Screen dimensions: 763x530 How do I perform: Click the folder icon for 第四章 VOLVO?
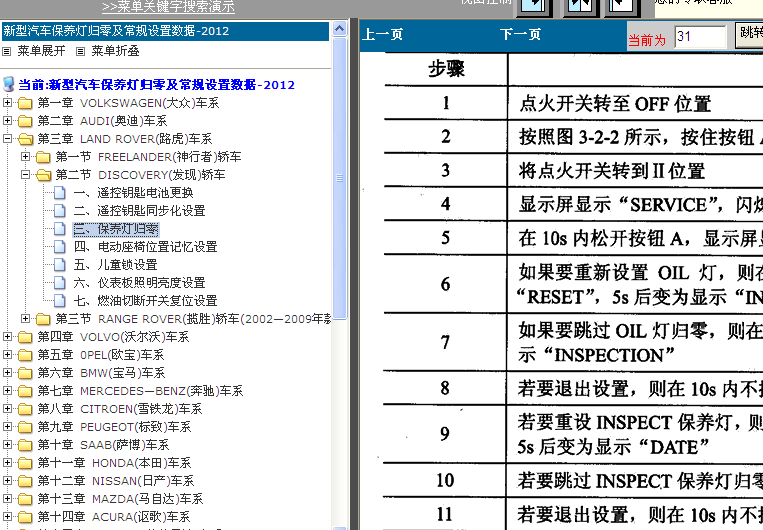tap(25, 337)
